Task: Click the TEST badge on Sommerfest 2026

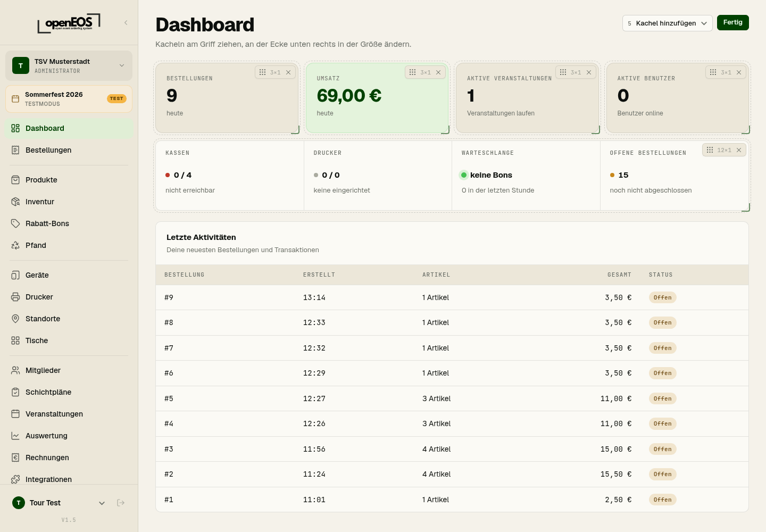Action: point(116,98)
